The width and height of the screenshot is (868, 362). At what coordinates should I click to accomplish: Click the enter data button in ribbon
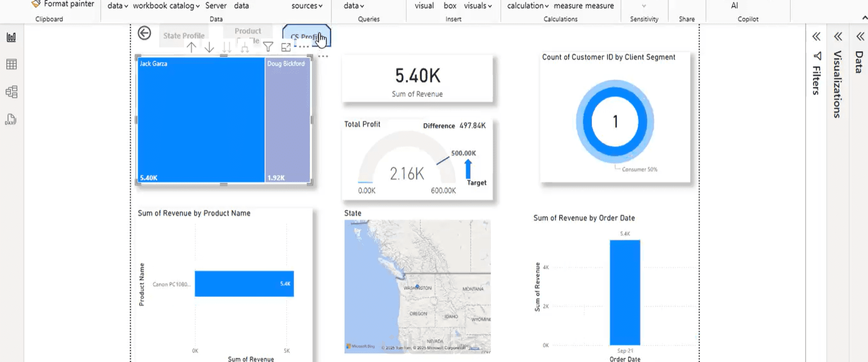(x=241, y=6)
